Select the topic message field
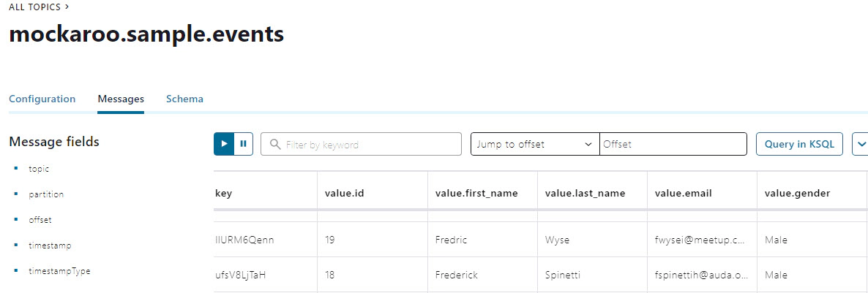 pyautogui.click(x=39, y=169)
